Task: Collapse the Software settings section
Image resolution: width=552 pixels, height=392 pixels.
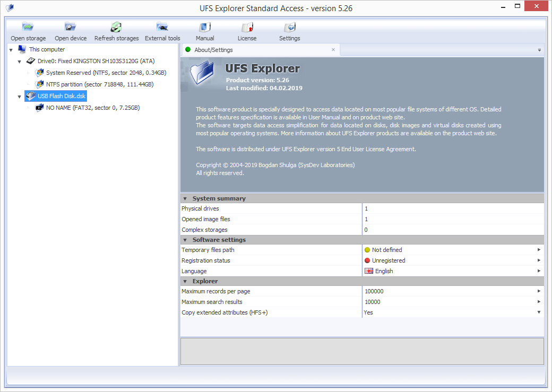Action: point(185,240)
